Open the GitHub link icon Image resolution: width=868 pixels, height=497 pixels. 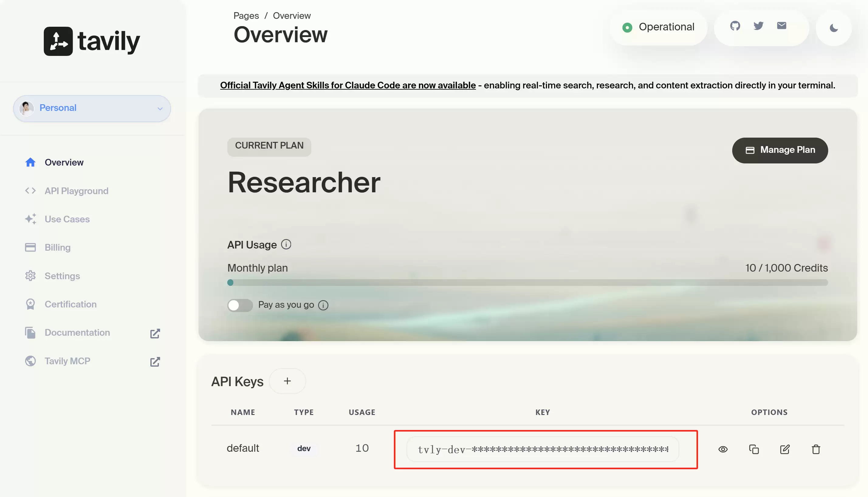coord(735,26)
